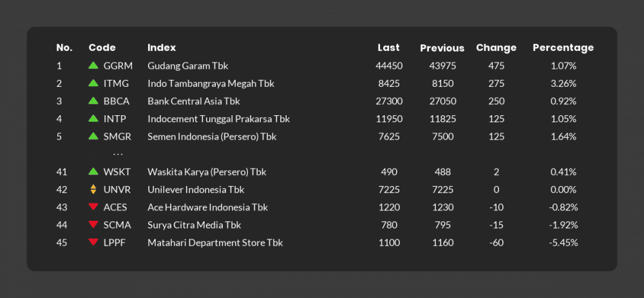Open Matahari Department Store Tbk entry
The height and width of the screenshot is (298, 644).
[x=215, y=243]
